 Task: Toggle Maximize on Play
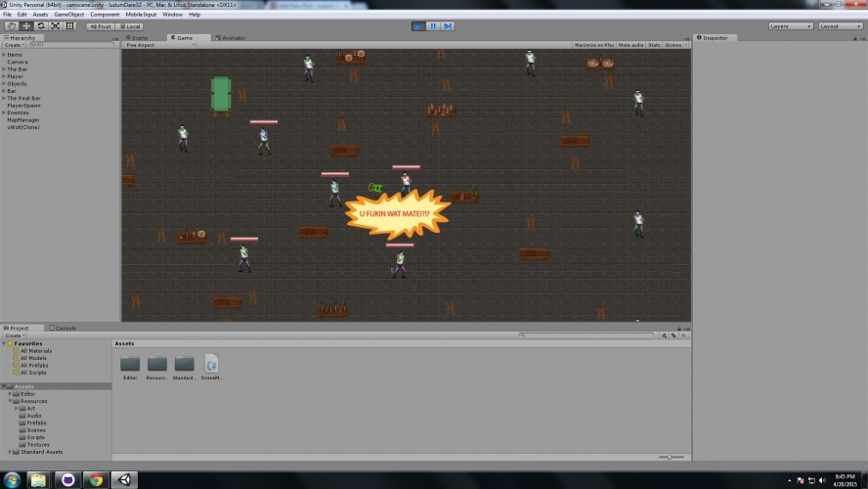594,45
